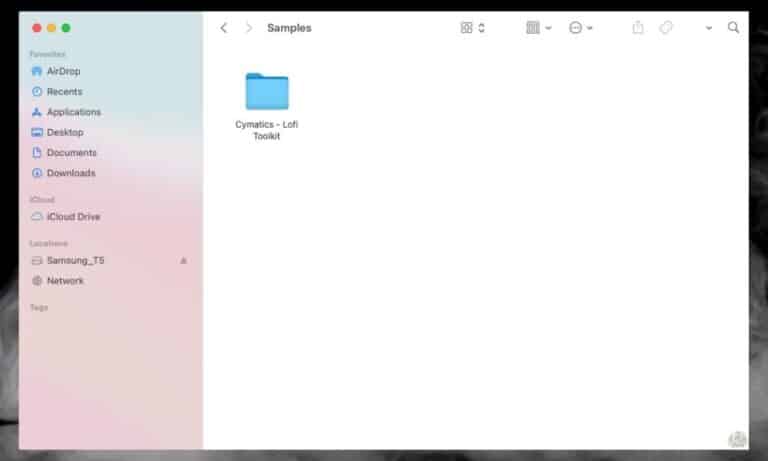Click the Share toolbar icon
This screenshot has width=768, height=461.
(x=638, y=27)
